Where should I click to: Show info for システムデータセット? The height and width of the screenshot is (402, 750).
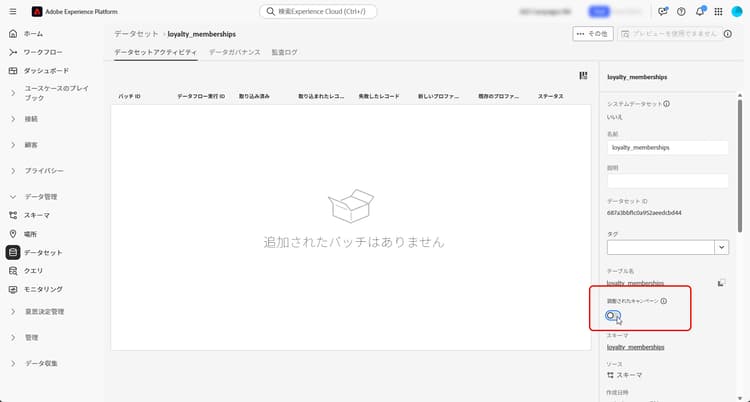click(666, 103)
